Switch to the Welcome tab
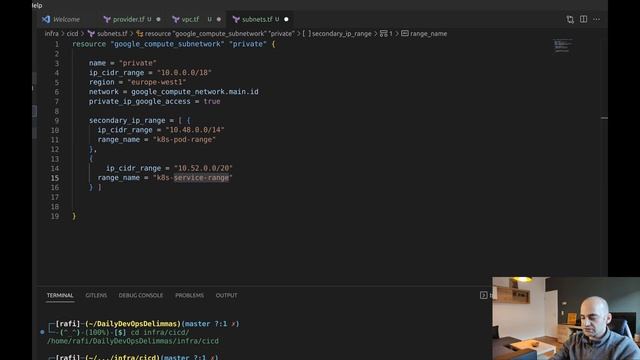 61,19
